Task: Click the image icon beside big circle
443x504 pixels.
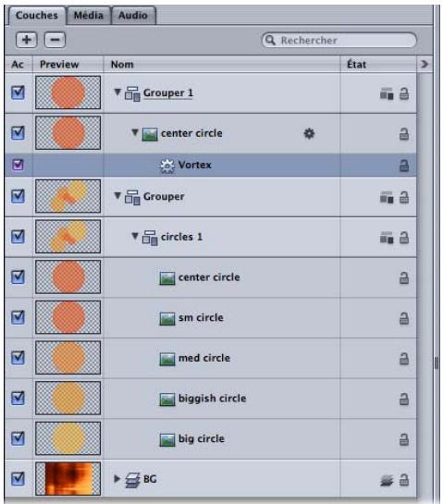Action: 167,439
